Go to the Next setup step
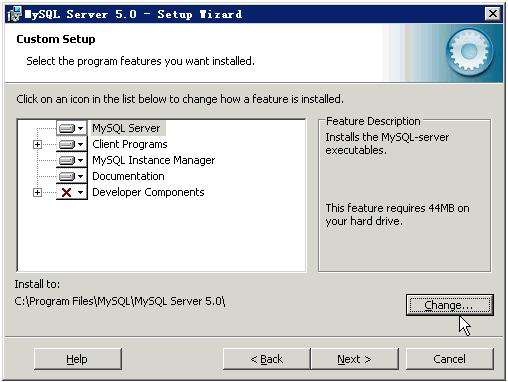The height and width of the screenshot is (382, 508). (x=355, y=359)
